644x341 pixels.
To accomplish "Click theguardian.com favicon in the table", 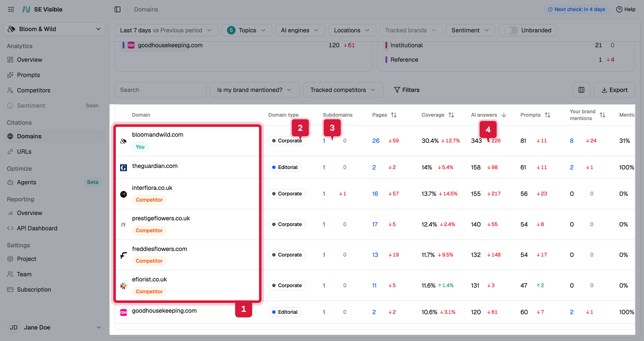I will [124, 167].
